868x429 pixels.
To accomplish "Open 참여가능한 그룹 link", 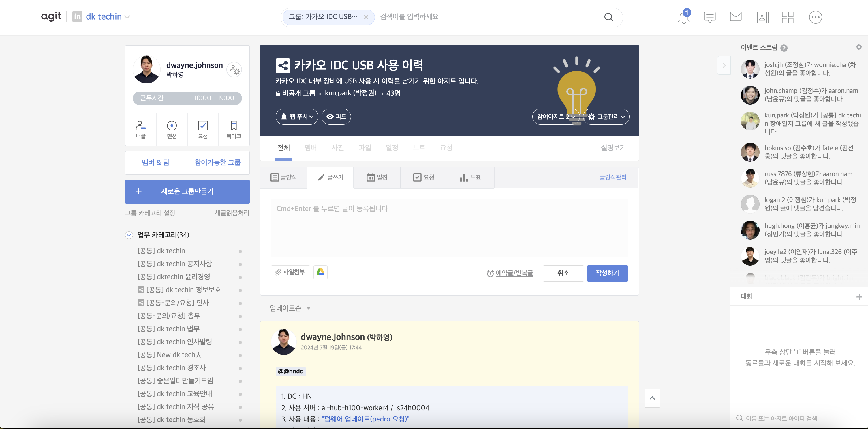I will pos(218,163).
